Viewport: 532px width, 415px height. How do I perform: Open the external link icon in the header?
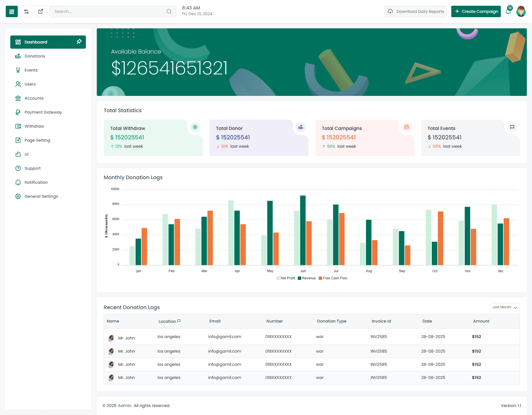tap(41, 11)
